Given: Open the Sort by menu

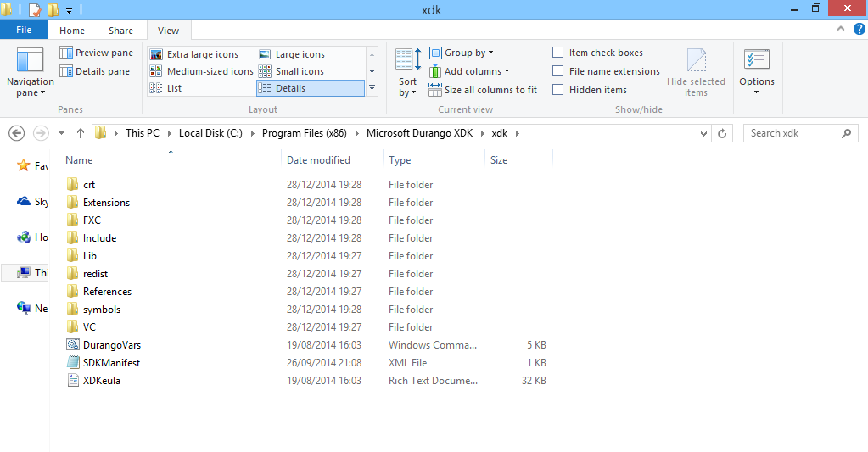Looking at the screenshot, I should (x=408, y=71).
